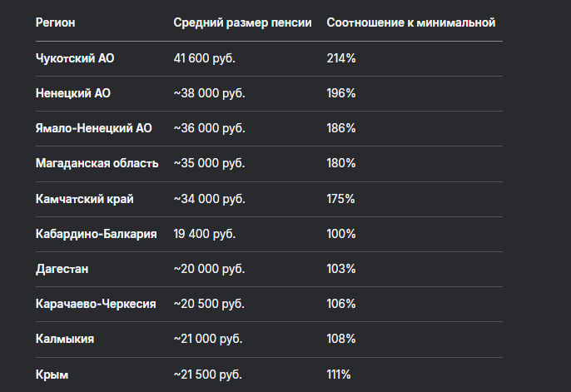Click the '180%' ratio value
The image size is (571, 392).
(x=341, y=164)
